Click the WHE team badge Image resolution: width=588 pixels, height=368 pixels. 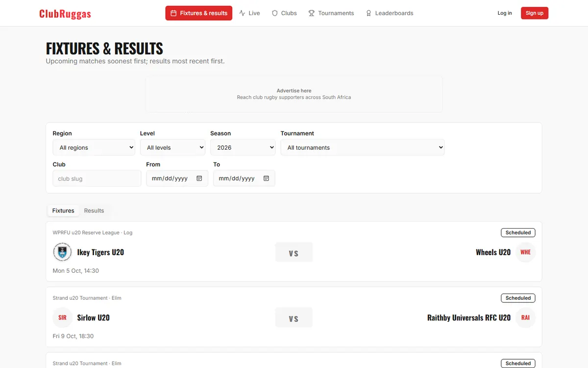click(526, 252)
